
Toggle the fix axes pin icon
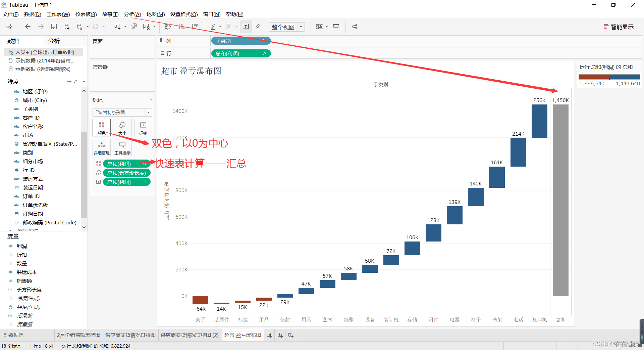coord(258,27)
